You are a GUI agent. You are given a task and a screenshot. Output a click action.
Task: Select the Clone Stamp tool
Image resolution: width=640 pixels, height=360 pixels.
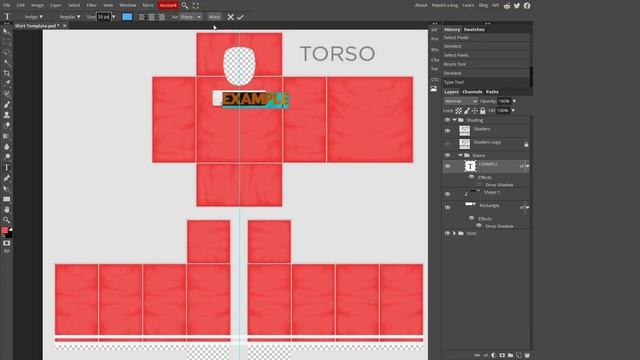[7, 115]
